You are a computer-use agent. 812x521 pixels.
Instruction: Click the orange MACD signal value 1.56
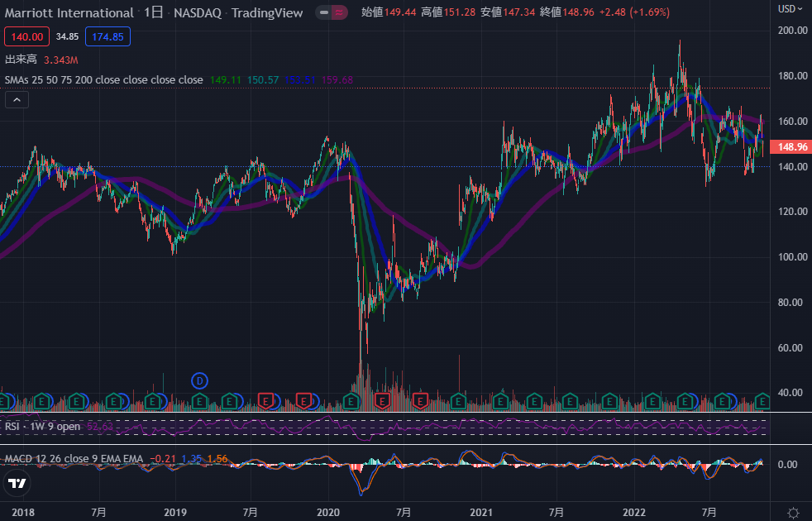coord(217,459)
